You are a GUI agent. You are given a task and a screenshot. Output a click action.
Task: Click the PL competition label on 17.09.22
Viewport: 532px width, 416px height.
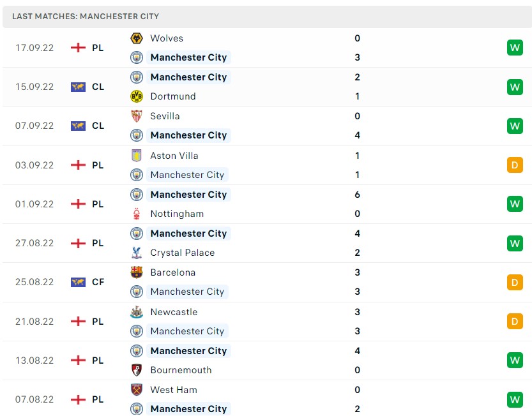coord(98,47)
